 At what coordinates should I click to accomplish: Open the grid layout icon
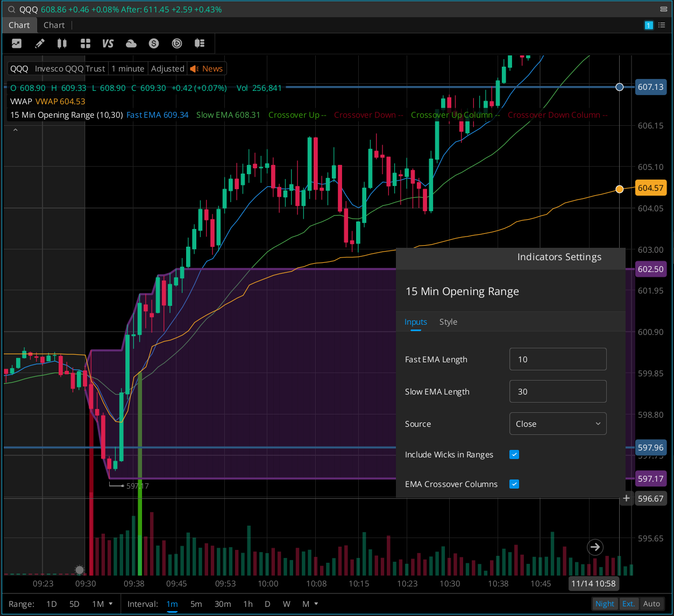coord(85,44)
